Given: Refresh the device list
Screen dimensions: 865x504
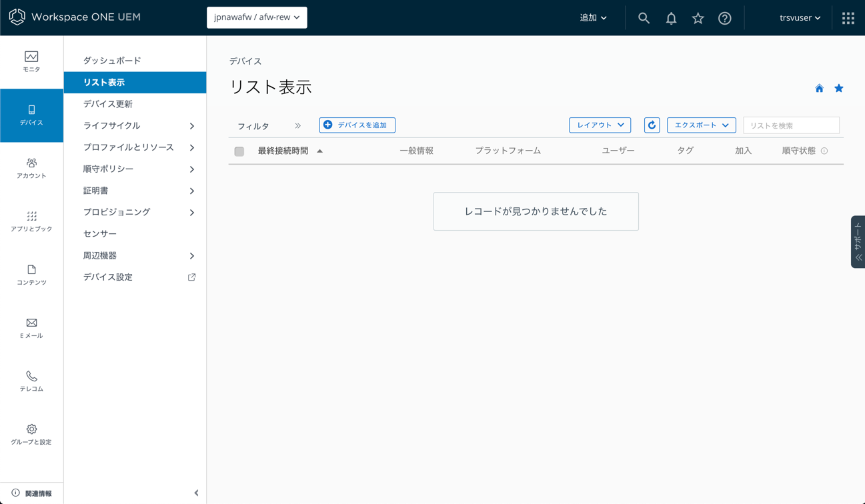Looking at the screenshot, I should coord(652,125).
